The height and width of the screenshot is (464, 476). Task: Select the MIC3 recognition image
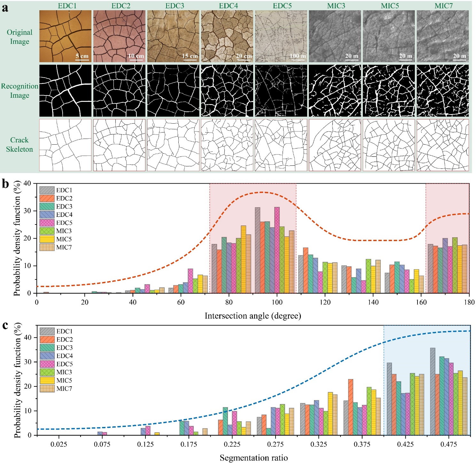point(335,91)
